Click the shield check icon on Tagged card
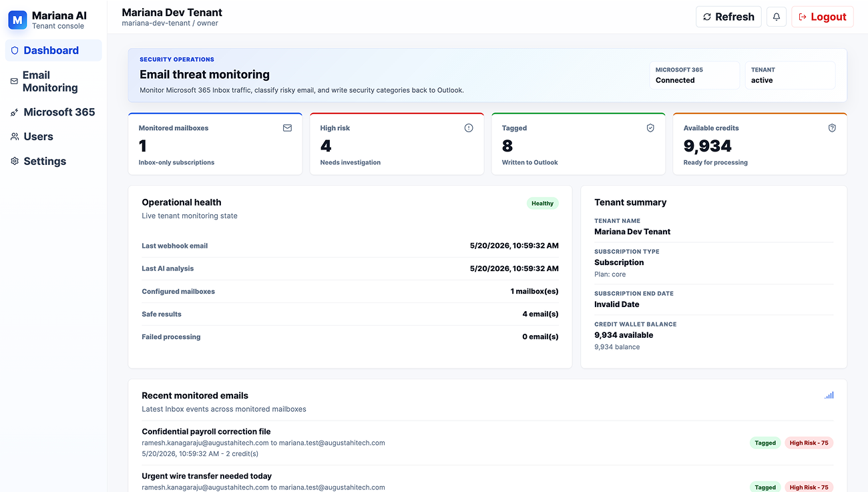The width and height of the screenshot is (868, 492). (x=650, y=128)
